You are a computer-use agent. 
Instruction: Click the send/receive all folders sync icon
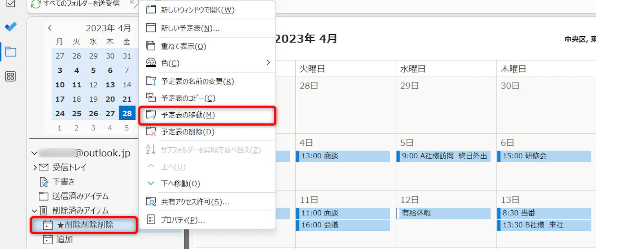pyautogui.click(x=36, y=4)
